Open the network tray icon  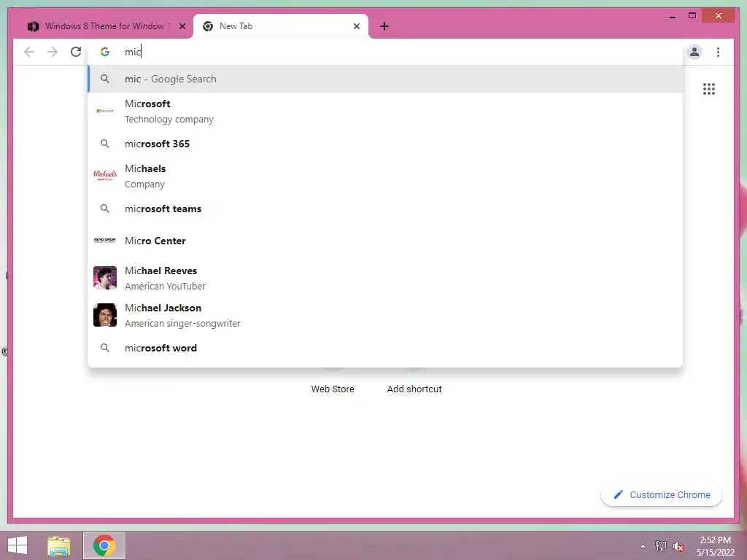[660, 546]
